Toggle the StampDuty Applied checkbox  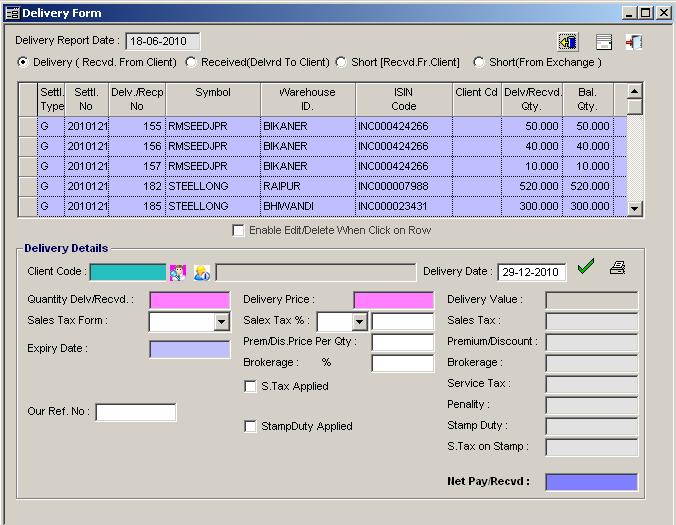coord(250,427)
